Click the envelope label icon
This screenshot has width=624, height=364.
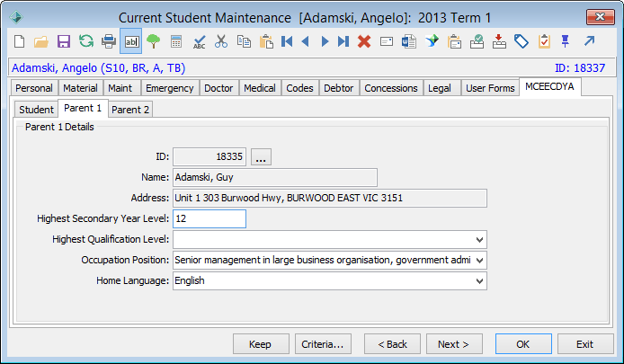point(387,41)
